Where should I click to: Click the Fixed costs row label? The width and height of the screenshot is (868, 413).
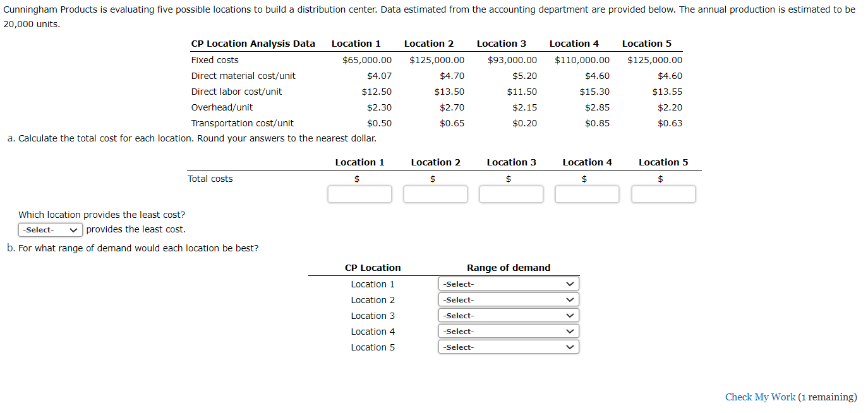215,60
